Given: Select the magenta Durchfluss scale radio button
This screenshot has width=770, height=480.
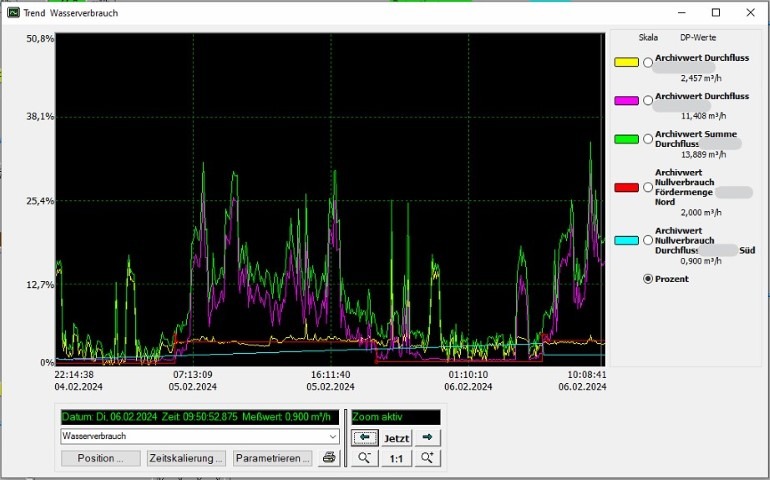Looking at the screenshot, I should [648, 100].
